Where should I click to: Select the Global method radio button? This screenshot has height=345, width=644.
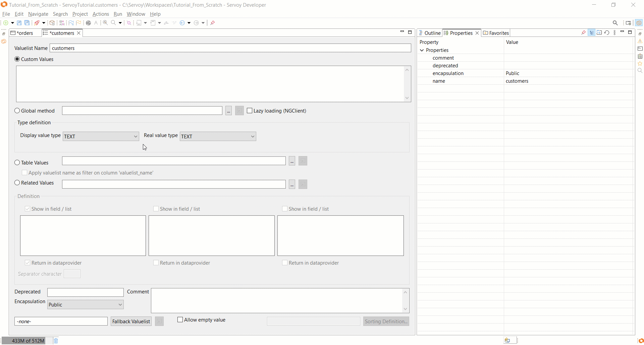(17, 111)
